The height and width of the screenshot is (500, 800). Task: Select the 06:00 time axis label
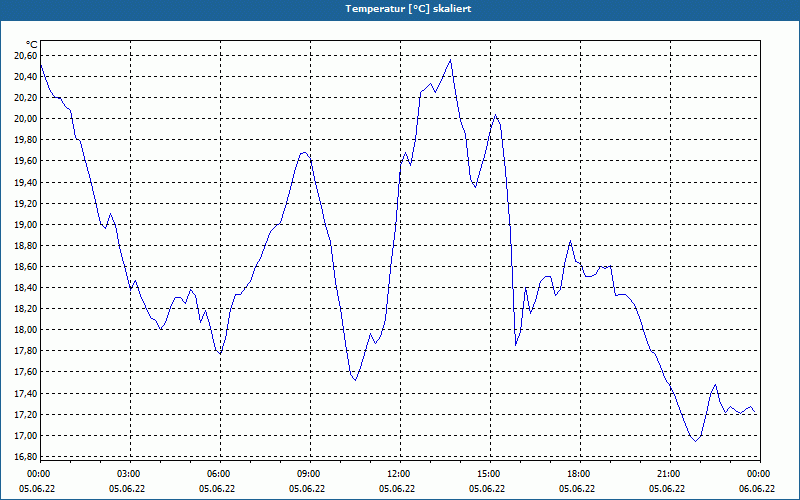(220, 474)
